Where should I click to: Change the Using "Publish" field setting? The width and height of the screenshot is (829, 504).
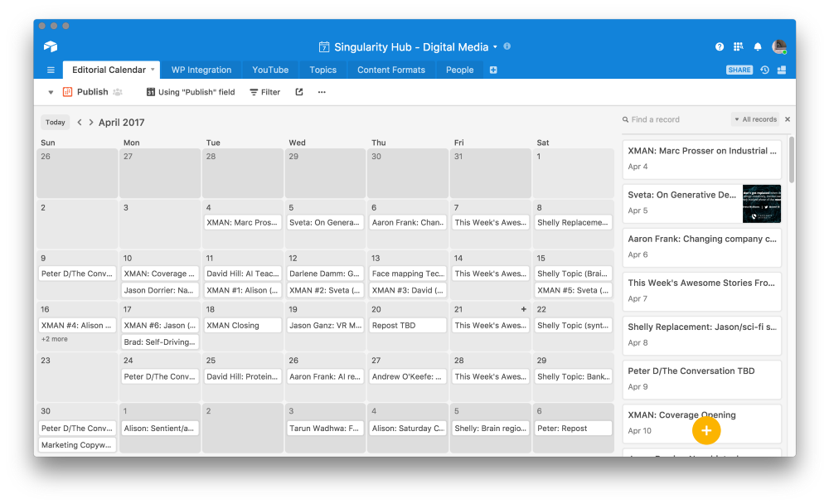click(191, 92)
